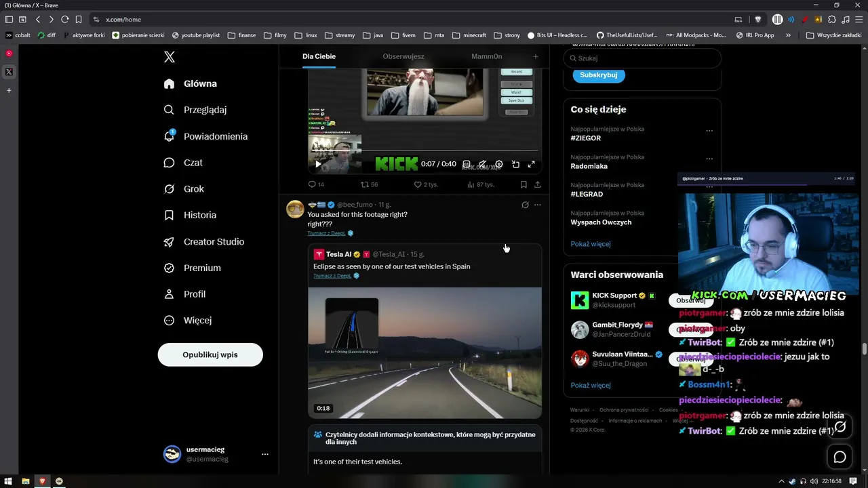
Task: Repost the post with 56 reposts
Action: pyautogui.click(x=370, y=184)
